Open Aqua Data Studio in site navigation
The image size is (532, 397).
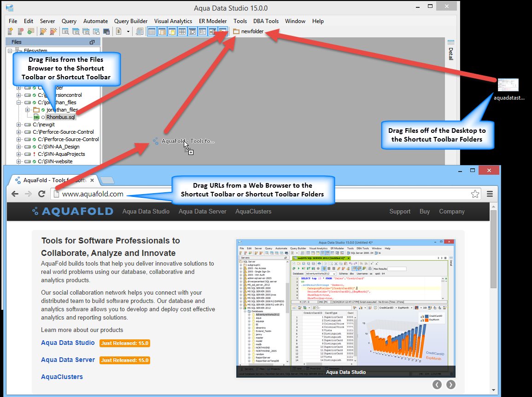(x=146, y=211)
